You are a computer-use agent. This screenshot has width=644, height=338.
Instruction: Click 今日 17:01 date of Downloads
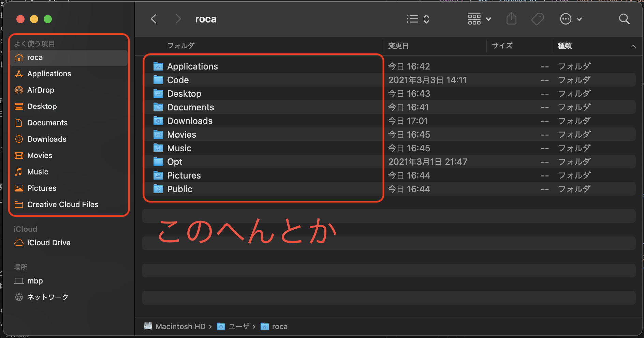pos(408,121)
